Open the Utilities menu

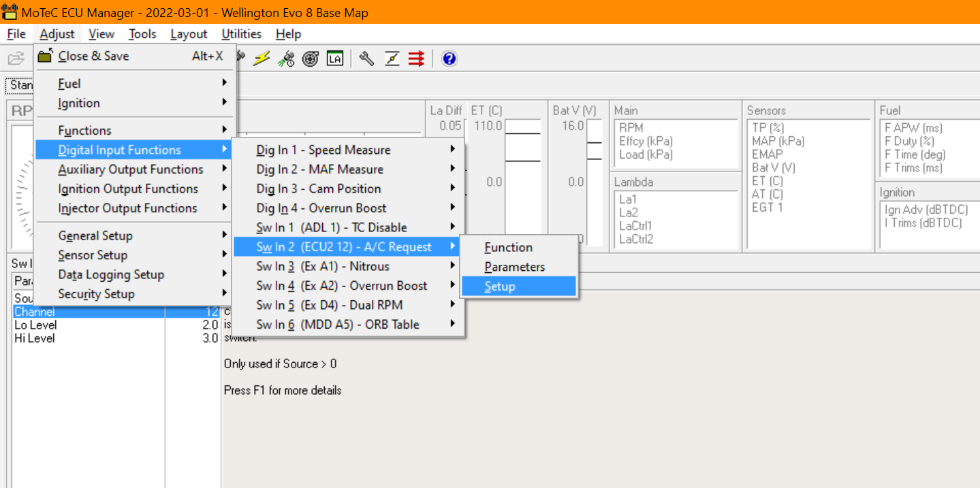pyautogui.click(x=241, y=34)
